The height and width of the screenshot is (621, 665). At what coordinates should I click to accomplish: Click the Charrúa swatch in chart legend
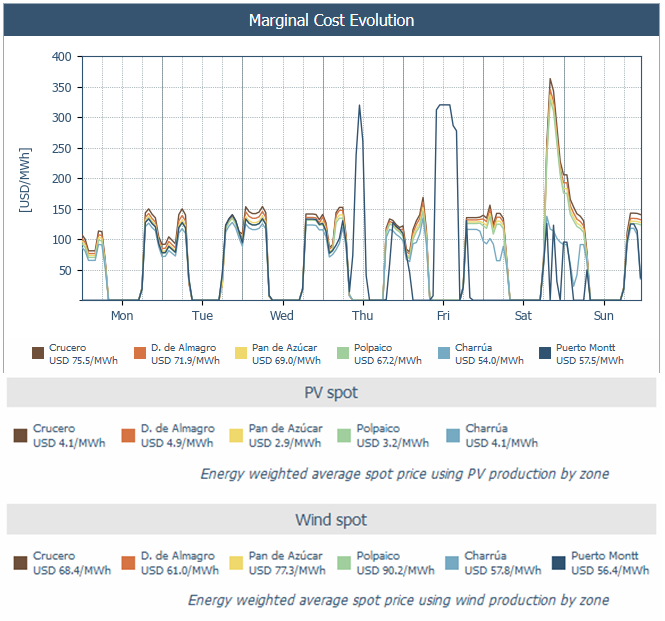(444, 353)
